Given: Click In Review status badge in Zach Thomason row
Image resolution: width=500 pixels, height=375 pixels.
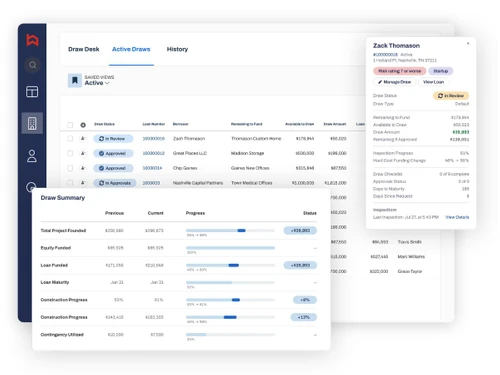Looking at the screenshot, I should [113, 139].
